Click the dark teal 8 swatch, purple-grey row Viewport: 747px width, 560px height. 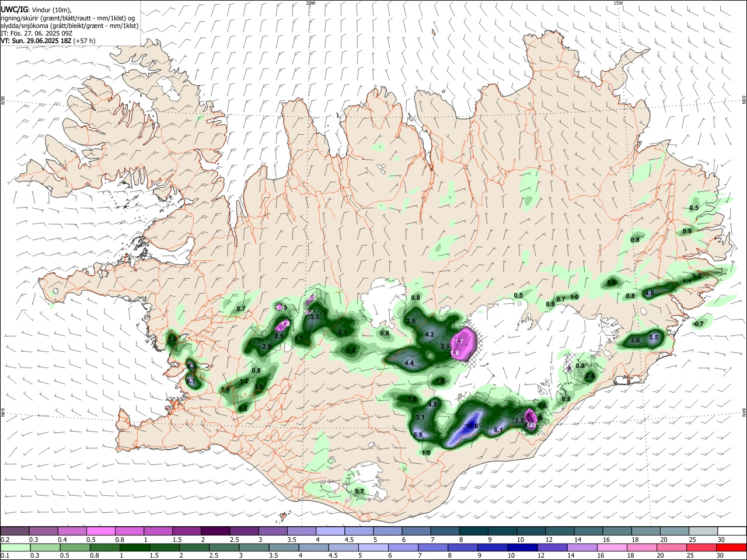coord(474,531)
